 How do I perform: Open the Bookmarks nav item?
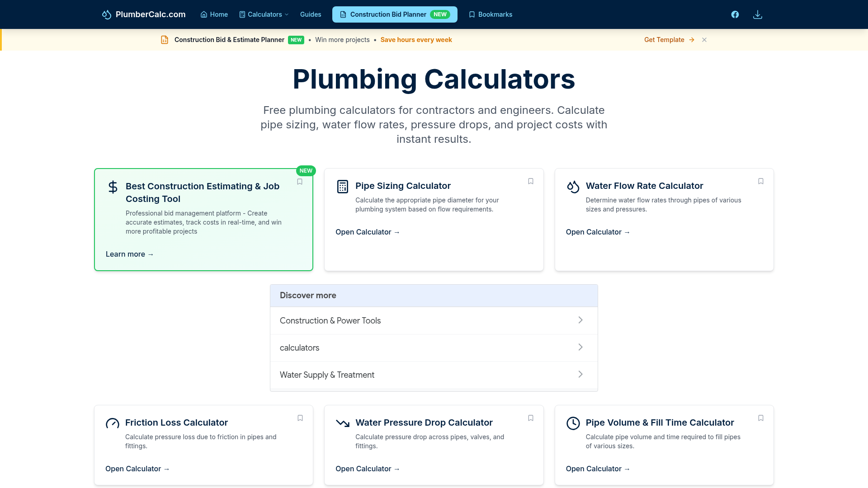coord(491,14)
